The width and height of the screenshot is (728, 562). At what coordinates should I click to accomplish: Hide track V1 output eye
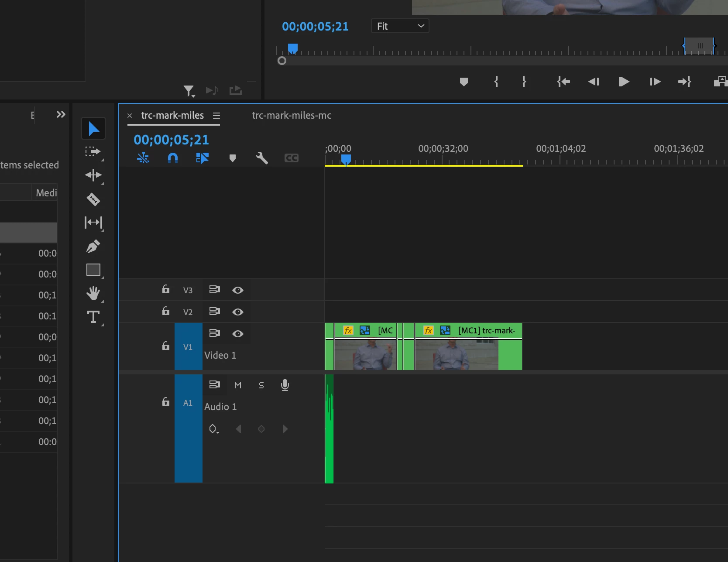[x=238, y=334]
